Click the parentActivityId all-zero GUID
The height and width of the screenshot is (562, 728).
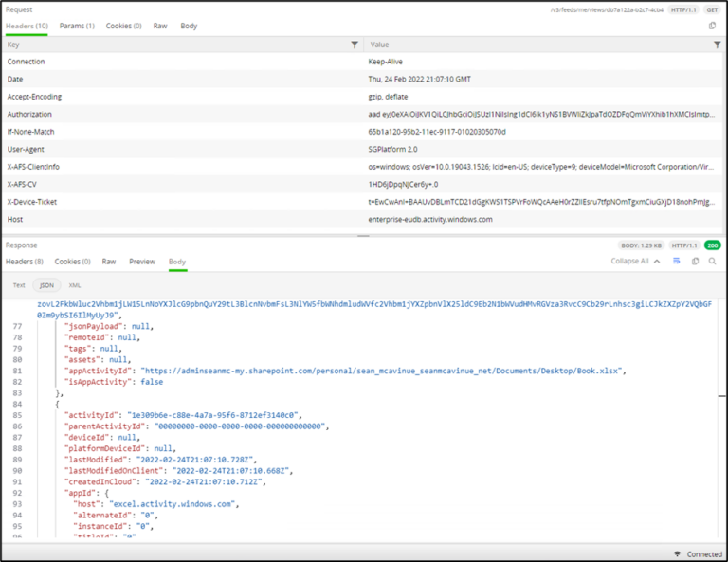(240, 426)
